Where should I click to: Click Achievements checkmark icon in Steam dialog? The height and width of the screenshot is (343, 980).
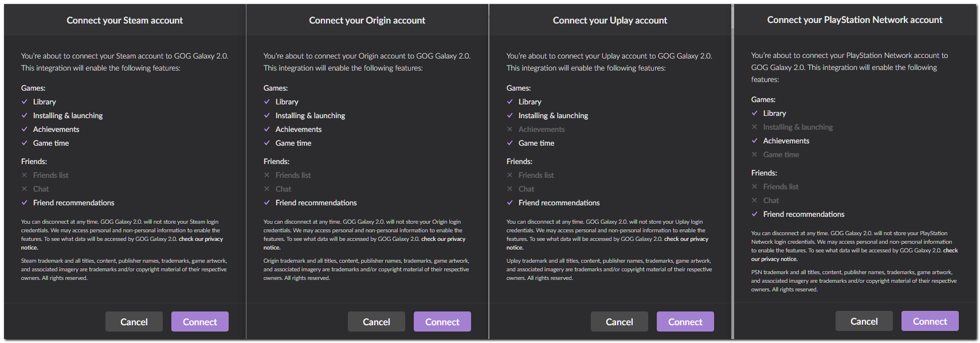tap(25, 129)
